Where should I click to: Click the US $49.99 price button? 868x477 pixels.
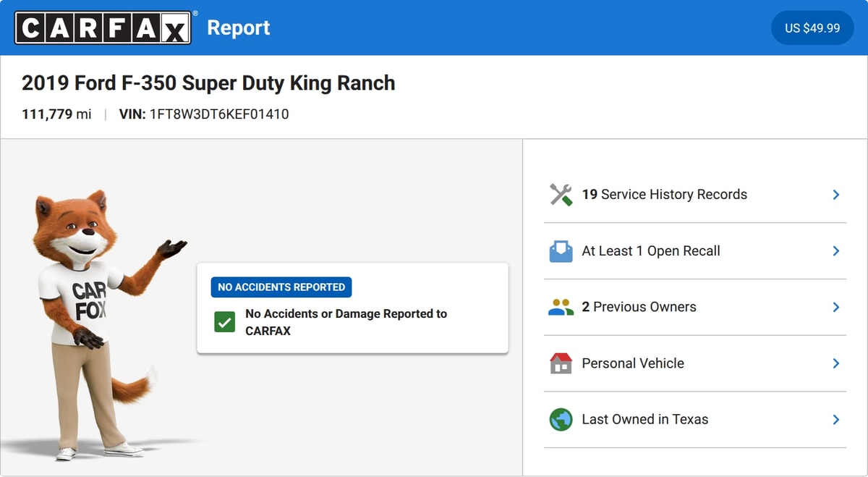[812, 28]
